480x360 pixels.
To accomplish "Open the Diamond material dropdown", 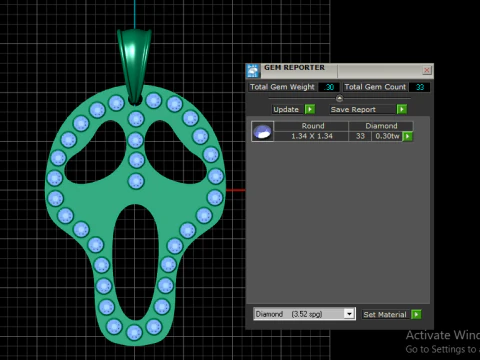I will click(304, 314).
